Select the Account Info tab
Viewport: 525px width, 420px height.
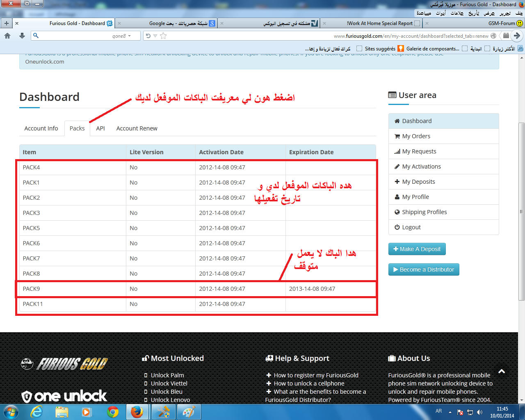coord(41,128)
